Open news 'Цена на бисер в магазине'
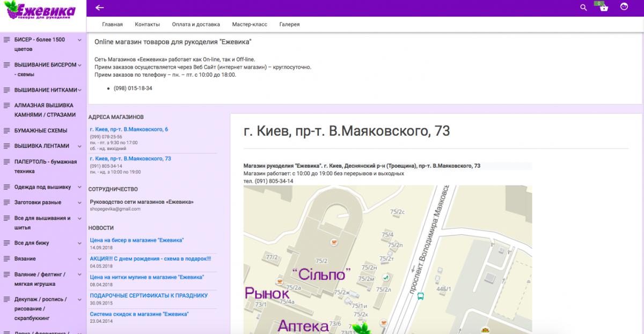Image resolution: width=644 pixels, height=334 pixels. coord(137,240)
